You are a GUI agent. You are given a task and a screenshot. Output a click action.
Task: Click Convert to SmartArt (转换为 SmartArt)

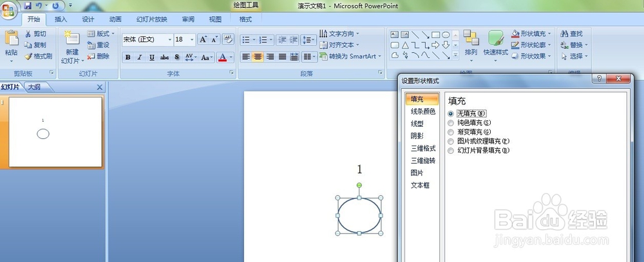point(350,56)
